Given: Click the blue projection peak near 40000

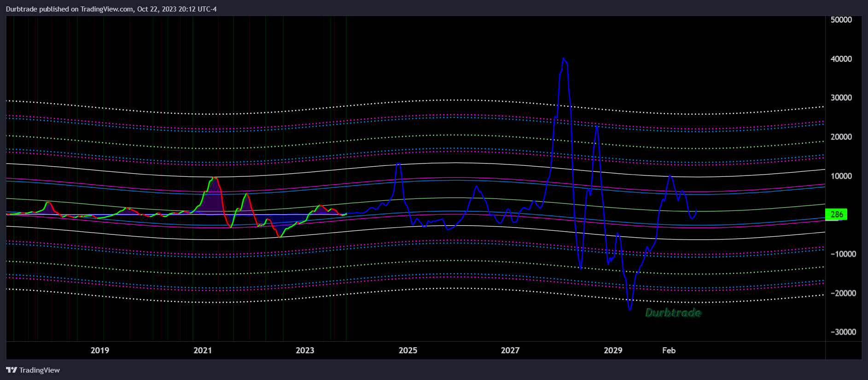Looking at the screenshot, I should (x=564, y=59).
